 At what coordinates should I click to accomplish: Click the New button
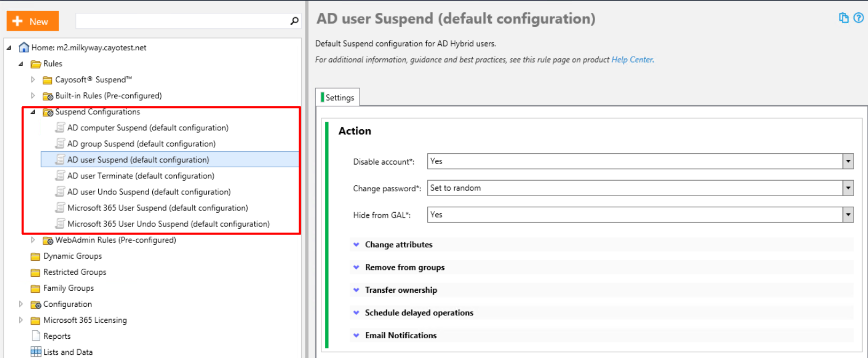[x=33, y=21]
